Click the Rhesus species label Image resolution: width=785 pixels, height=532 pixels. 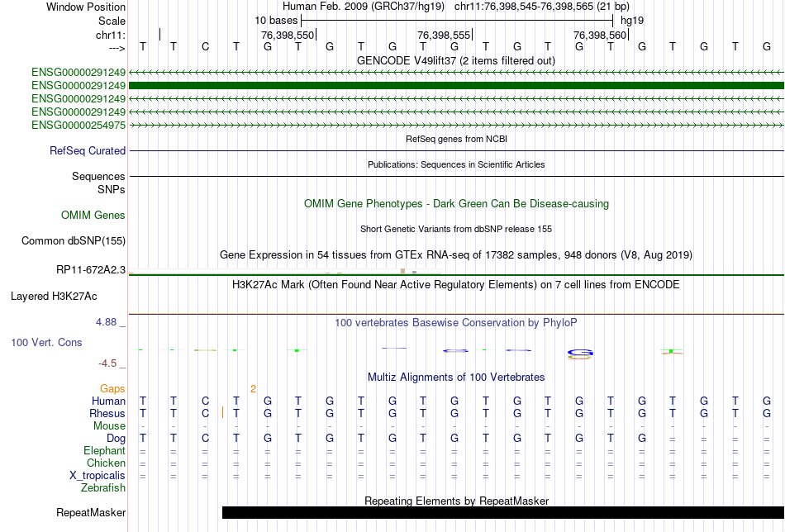107,414
